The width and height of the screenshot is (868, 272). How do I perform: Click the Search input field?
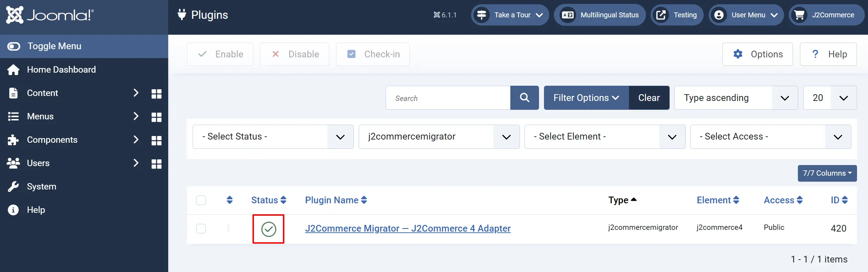[448, 98]
